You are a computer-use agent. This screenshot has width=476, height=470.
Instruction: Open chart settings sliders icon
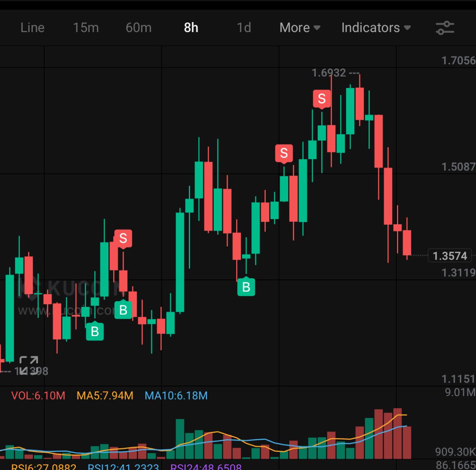point(445,28)
